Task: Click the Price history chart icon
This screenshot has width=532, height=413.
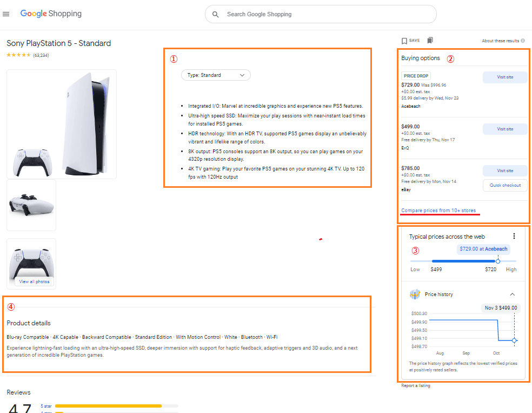Action: coord(415,294)
